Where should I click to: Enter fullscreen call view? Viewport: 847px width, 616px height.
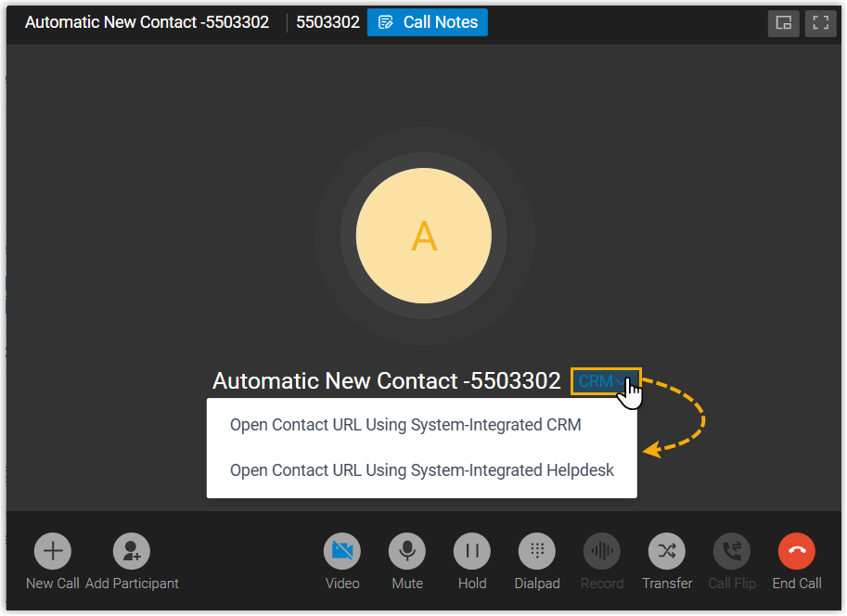tap(819, 23)
